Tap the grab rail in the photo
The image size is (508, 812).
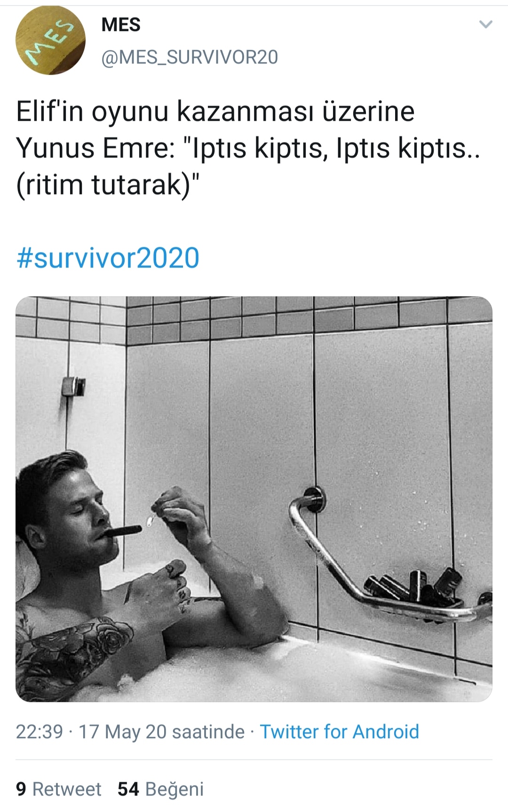coord(376,560)
